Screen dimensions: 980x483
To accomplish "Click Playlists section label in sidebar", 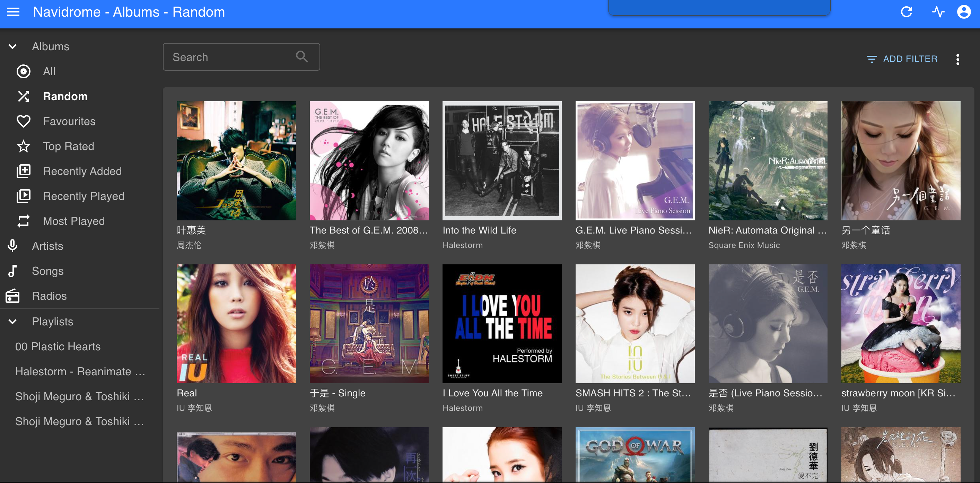I will pyautogui.click(x=53, y=322).
